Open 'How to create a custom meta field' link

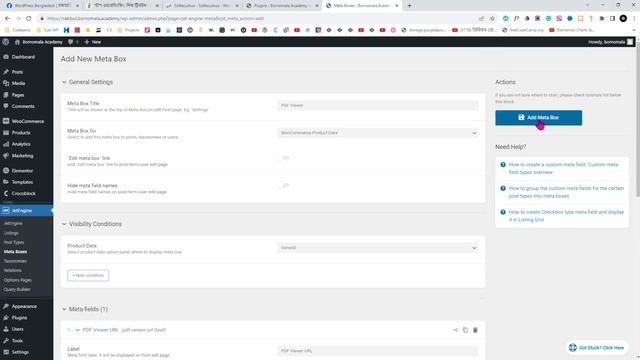(563, 168)
